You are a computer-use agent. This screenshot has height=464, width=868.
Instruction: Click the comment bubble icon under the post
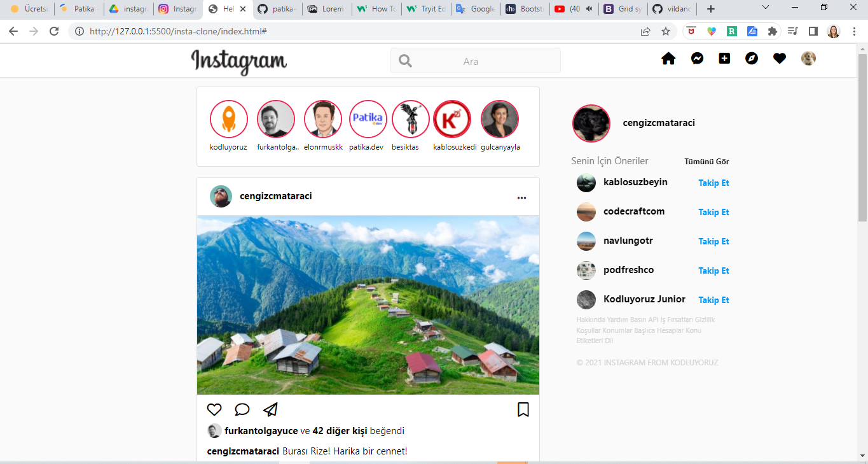coord(242,409)
